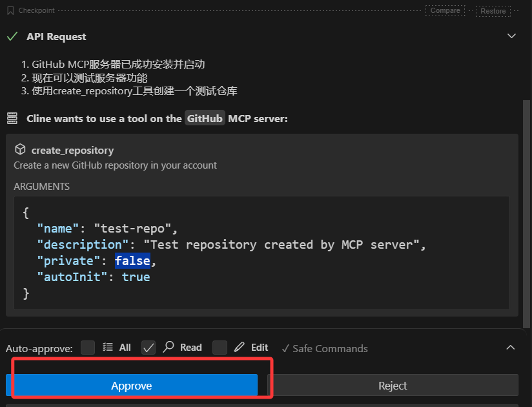The height and width of the screenshot is (407, 532).
Task: Click the create_repository tool name
Action: point(72,150)
